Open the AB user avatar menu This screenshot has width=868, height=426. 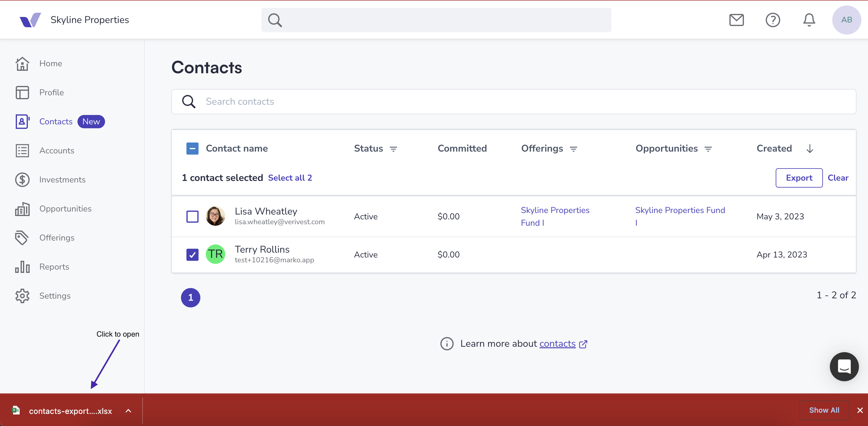[x=847, y=20]
